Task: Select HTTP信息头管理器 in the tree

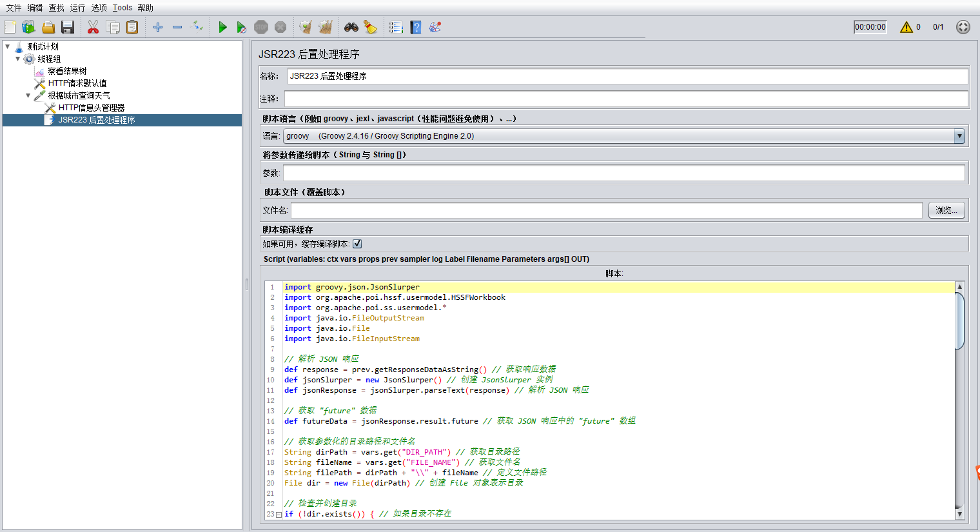Action: coord(92,108)
